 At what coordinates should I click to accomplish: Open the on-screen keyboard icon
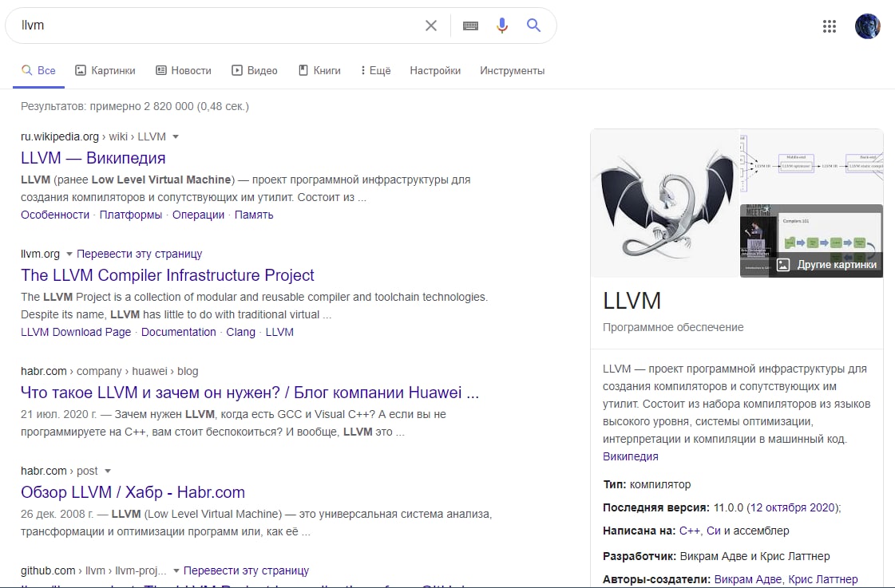pyautogui.click(x=470, y=26)
